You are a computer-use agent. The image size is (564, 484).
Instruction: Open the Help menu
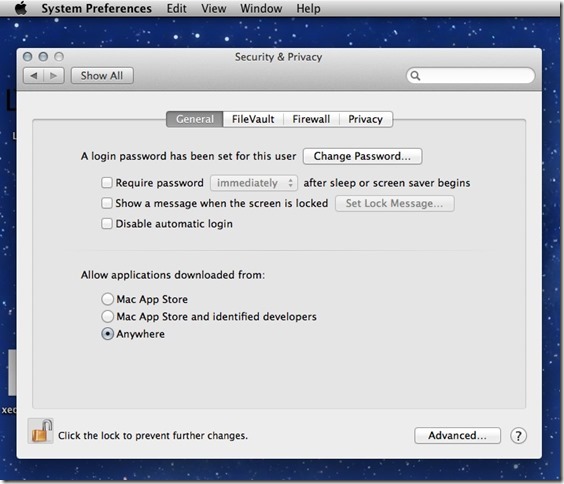(x=308, y=8)
